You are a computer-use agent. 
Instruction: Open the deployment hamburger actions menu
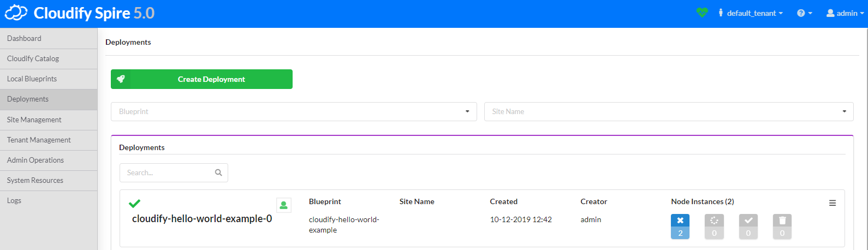tap(833, 203)
